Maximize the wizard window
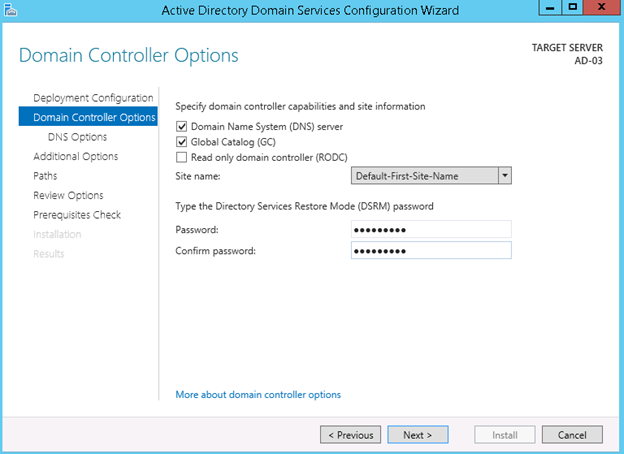Viewport: 624px width, 454px height. tap(573, 8)
